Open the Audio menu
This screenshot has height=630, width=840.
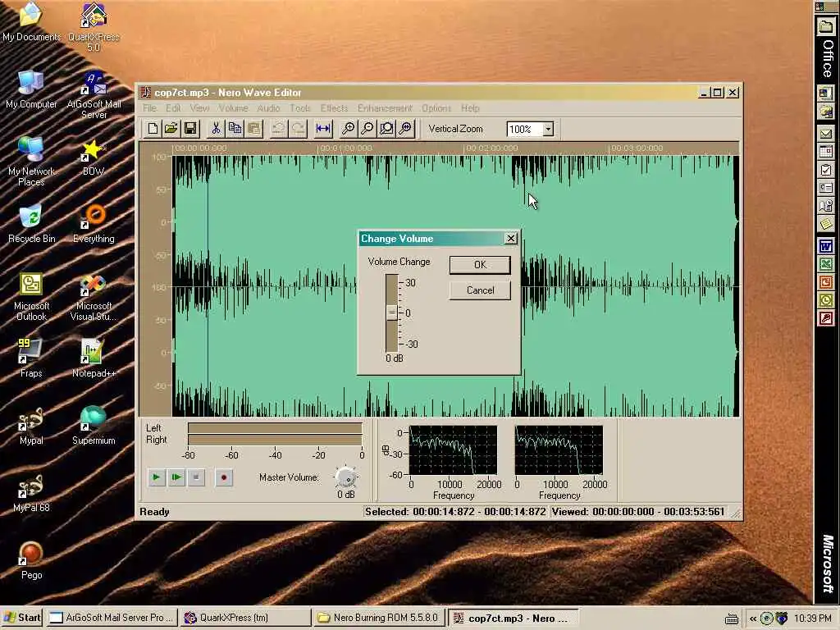coord(268,108)
